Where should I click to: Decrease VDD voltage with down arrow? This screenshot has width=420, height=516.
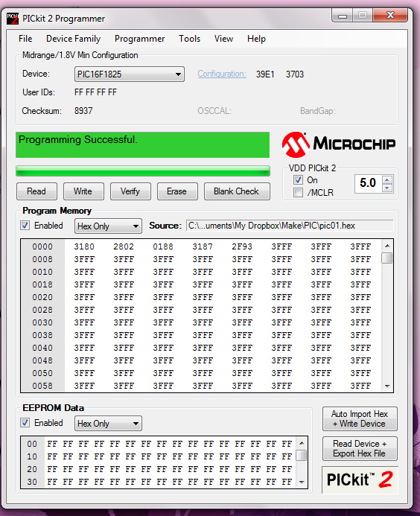click(387, 188)
